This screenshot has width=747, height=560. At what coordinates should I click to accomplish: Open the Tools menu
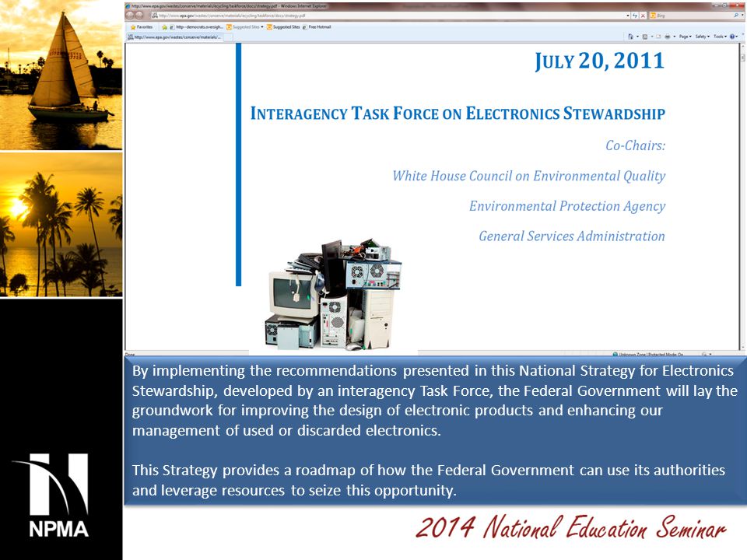pyautogui.click(x=720, y=37)
